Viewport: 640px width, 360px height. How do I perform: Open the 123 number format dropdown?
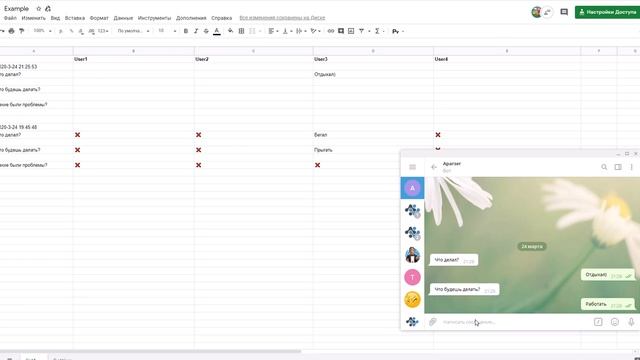point(103,31)
